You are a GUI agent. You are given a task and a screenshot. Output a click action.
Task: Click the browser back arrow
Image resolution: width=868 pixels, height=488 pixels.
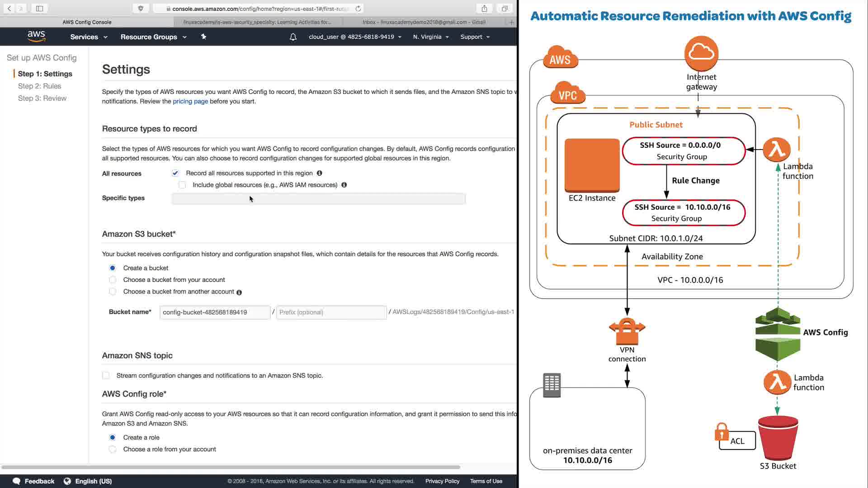9,9
